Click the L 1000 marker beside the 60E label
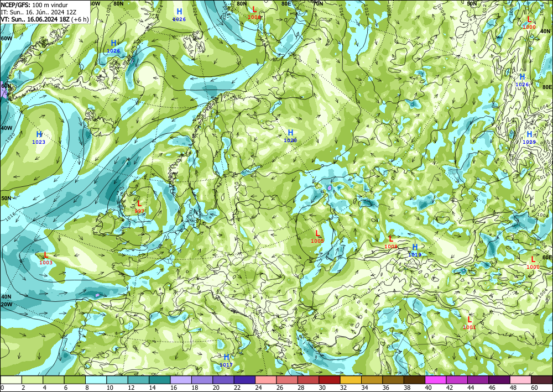Screen dimensions: 553x392 pos(533,263)
